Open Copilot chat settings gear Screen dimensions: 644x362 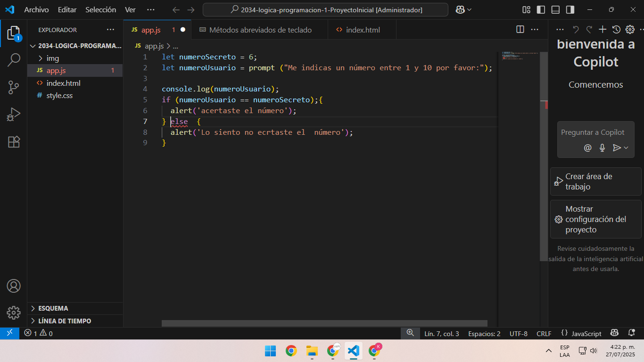click(x=630, y=29)
